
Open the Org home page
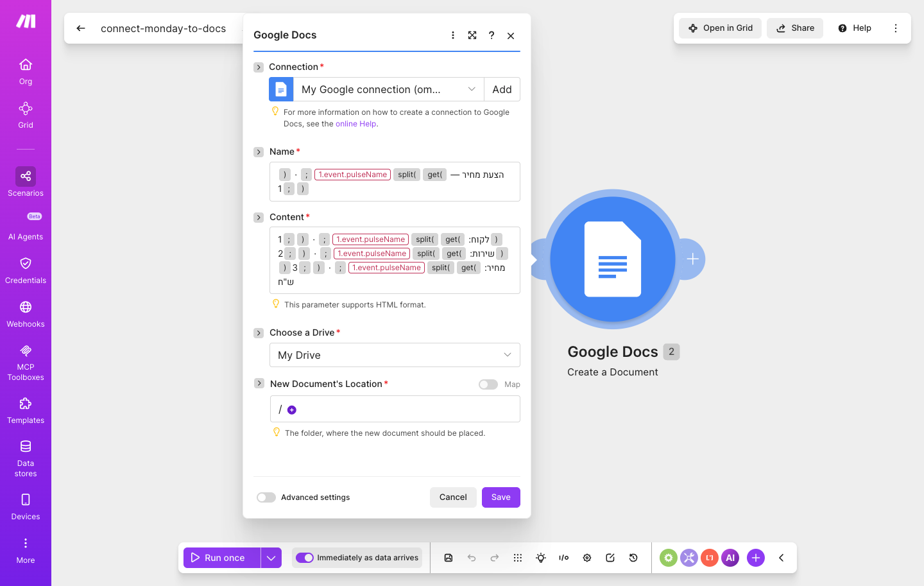pos(26,71)
